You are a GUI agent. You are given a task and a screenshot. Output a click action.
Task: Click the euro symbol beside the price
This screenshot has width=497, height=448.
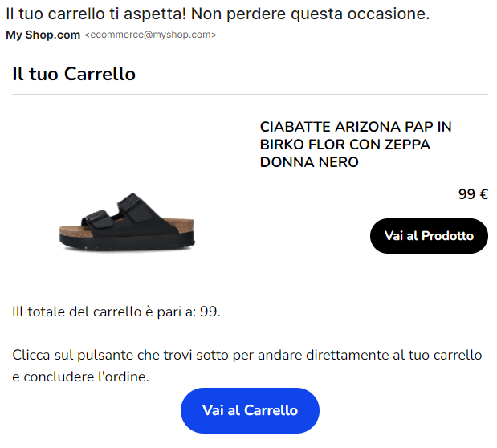484,194
